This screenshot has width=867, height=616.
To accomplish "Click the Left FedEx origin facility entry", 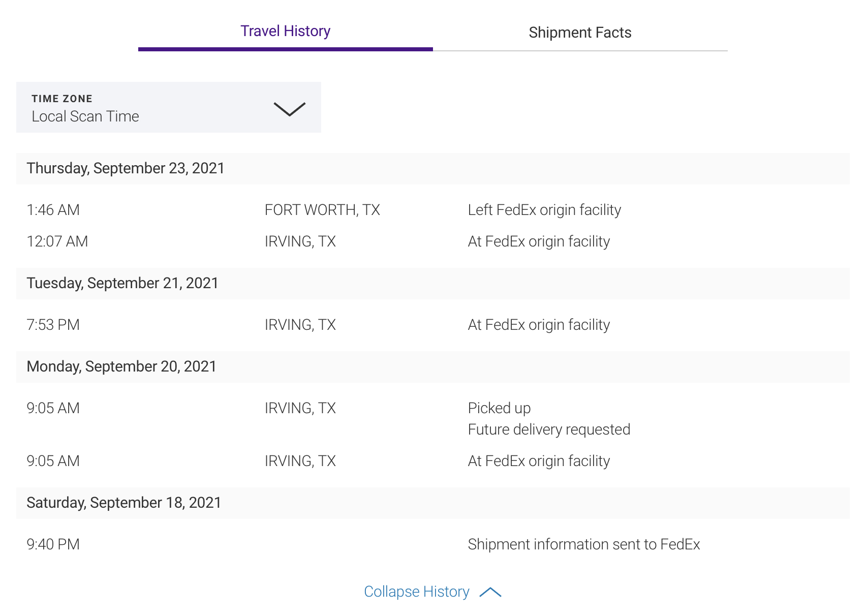I will pyautogui.click(x=544, y=210).
